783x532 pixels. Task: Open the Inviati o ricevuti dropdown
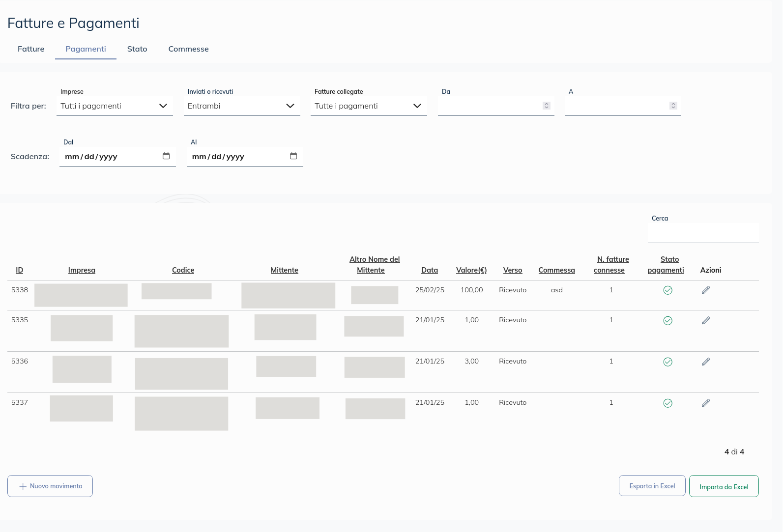(242, 106)
